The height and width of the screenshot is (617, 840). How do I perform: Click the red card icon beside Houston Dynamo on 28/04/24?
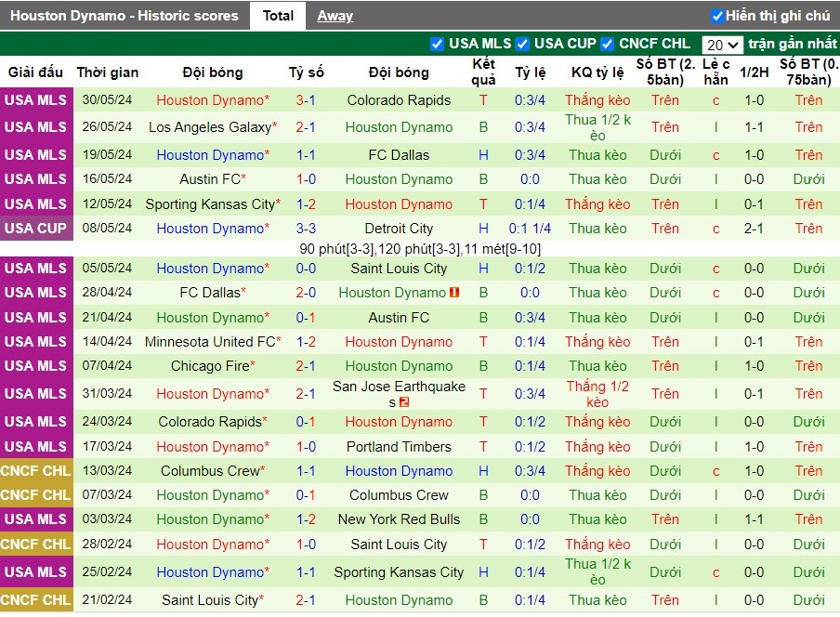pos(454,293)
